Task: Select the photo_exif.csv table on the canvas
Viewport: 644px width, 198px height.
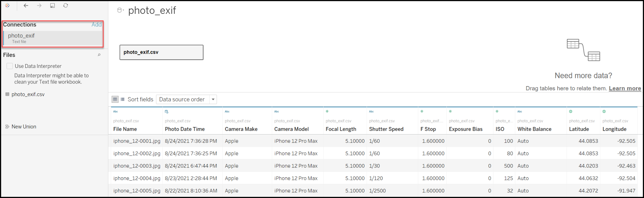Action: click(161, 52)
